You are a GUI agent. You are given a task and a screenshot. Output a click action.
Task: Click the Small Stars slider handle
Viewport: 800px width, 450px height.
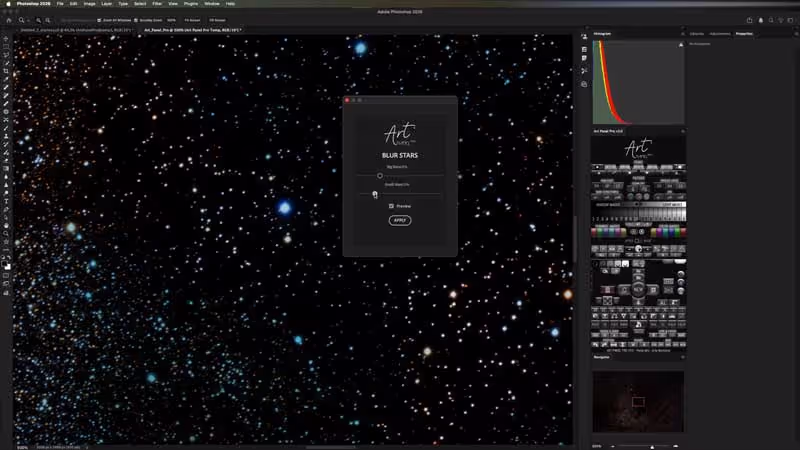(x=375, y=194)
